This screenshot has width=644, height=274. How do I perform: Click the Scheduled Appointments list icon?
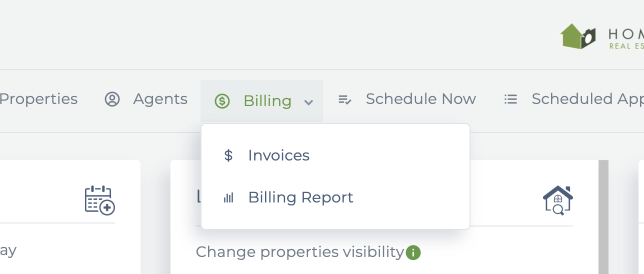tap(510, 99)
